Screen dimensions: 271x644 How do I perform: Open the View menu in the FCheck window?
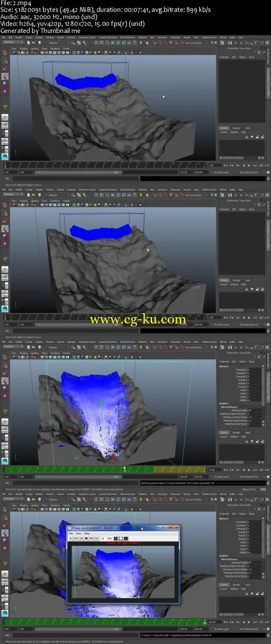tap(78, 533)
